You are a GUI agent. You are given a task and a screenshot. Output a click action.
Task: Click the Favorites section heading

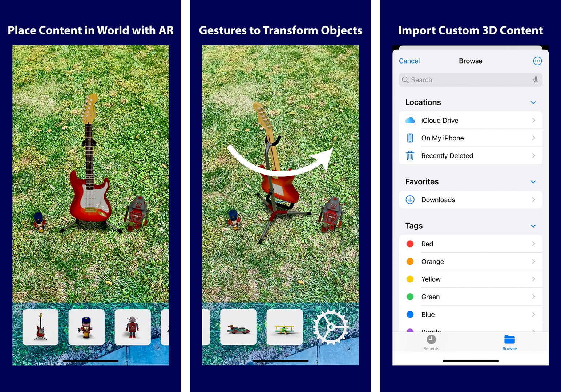[x=422, y=181]
